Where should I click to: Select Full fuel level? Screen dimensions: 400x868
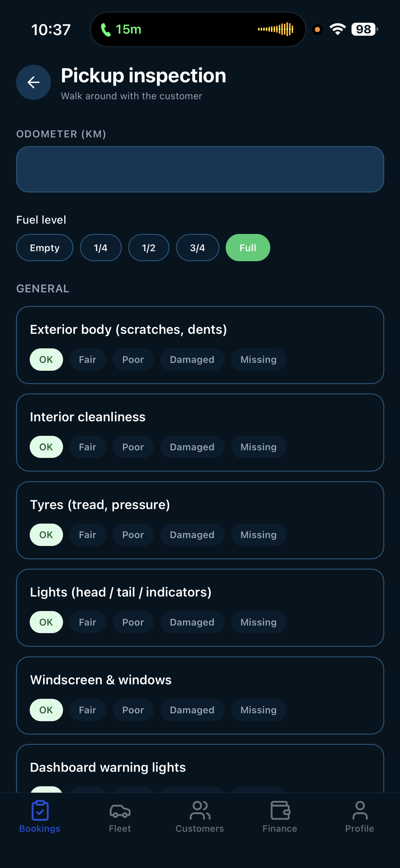pos(248,248)
